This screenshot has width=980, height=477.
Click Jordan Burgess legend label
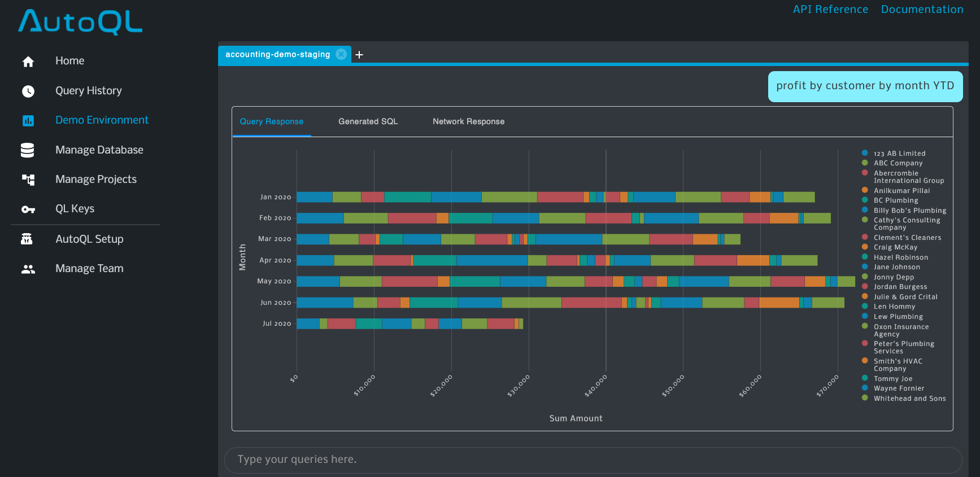[x=900, y=287]
